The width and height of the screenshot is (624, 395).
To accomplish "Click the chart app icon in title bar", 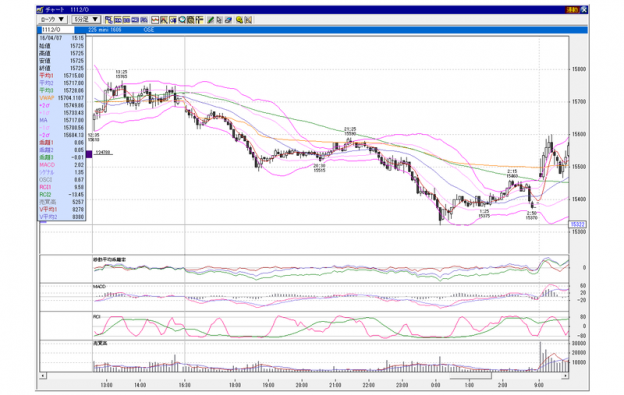I will [x=40, y=10].
